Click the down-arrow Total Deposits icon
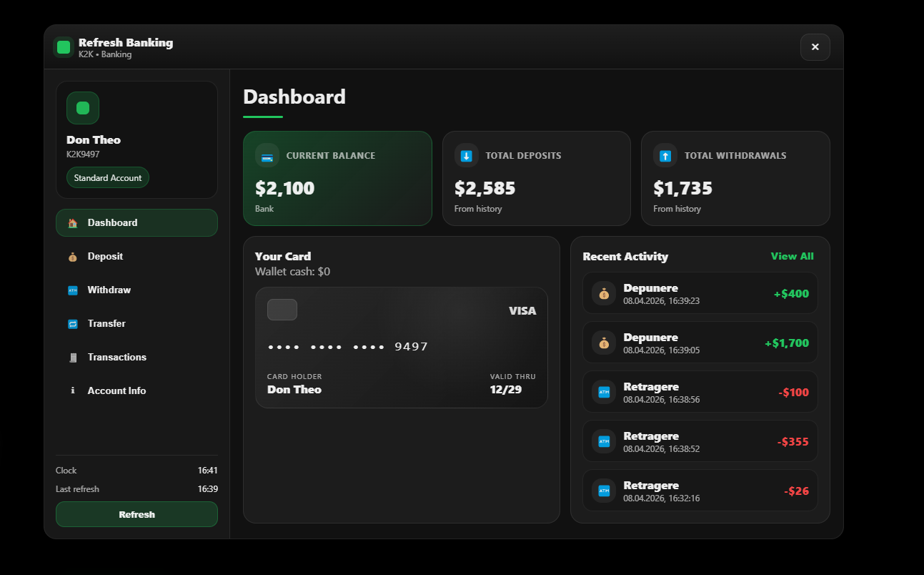The height and width of the screenshot is (575, 924). point(467,156)
